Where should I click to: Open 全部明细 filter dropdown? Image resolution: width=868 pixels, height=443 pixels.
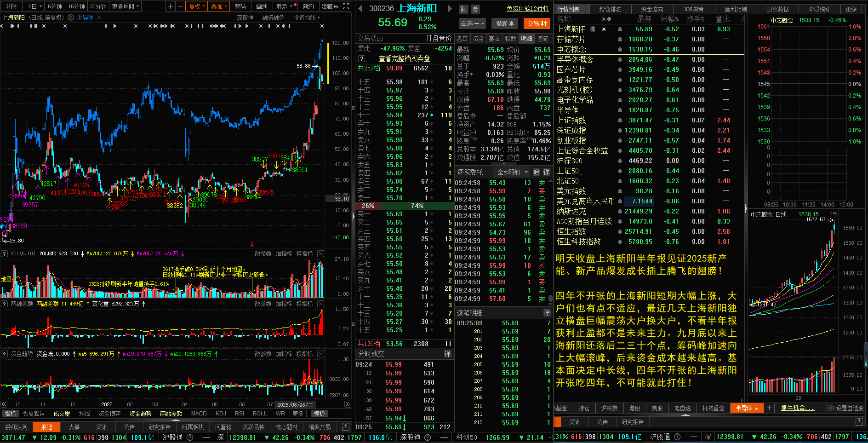click(x=513, y=172)
